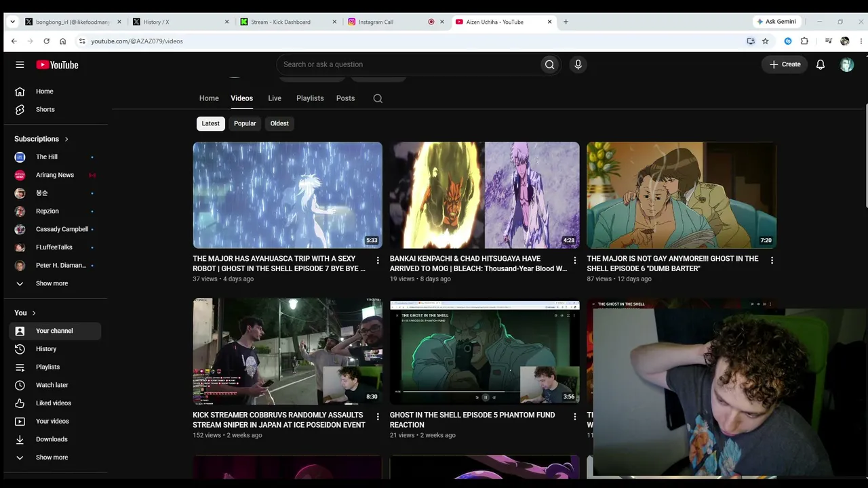Open the Create dropdown button
This screenshot has width=868, height=488.
[785, 64]
